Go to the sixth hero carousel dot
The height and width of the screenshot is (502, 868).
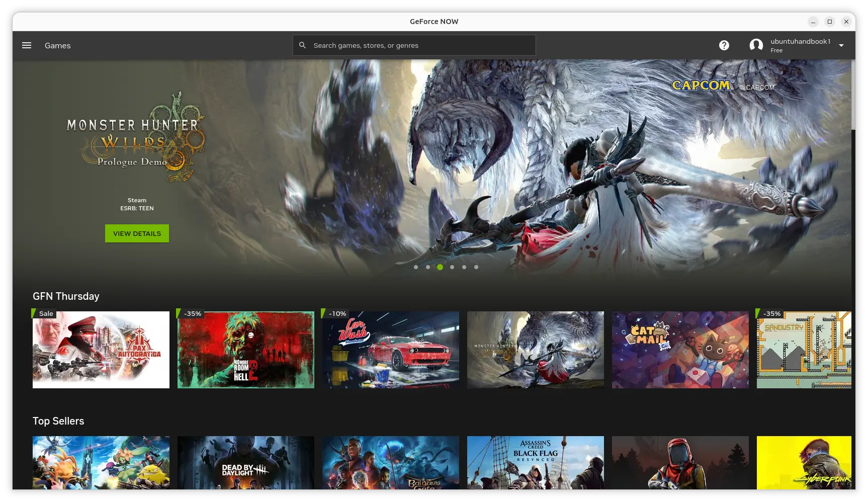tap(476, 267)
